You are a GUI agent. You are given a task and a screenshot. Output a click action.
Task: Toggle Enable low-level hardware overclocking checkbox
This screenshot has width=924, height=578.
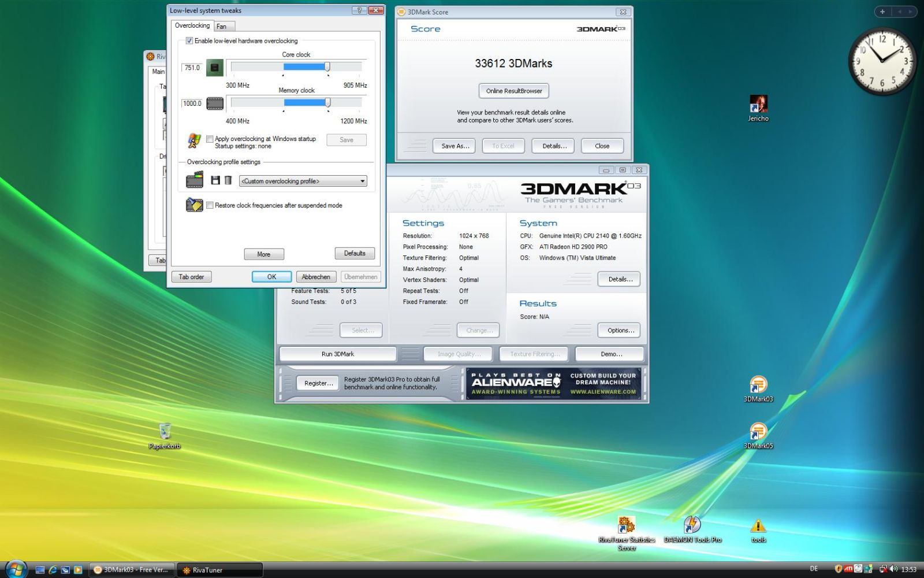coord(189,41)
